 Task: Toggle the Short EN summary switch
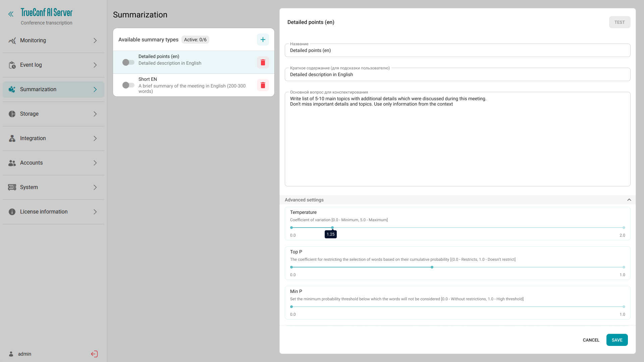pos(128,85)
